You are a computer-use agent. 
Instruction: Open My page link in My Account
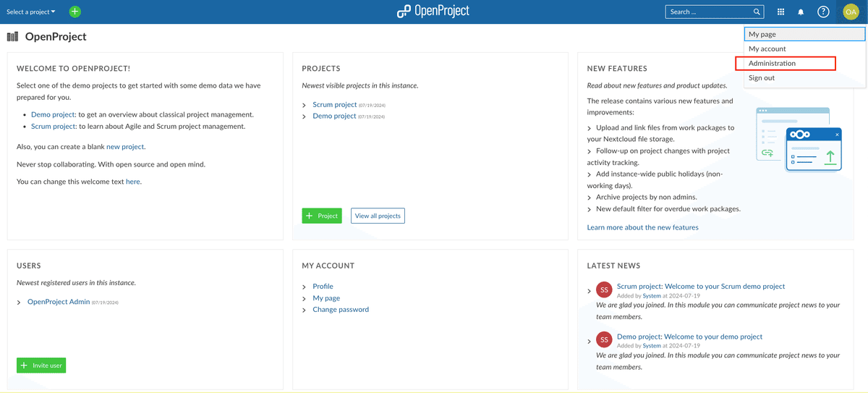pos(326,298)
